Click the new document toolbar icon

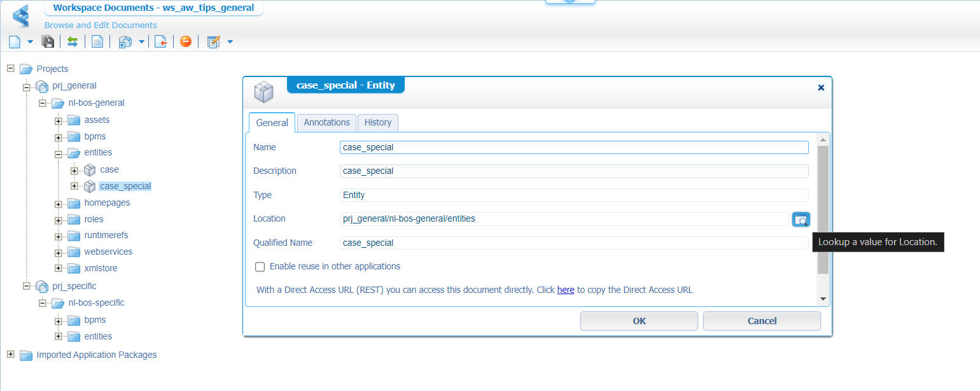pyautogui.click(x=15, y=42)
